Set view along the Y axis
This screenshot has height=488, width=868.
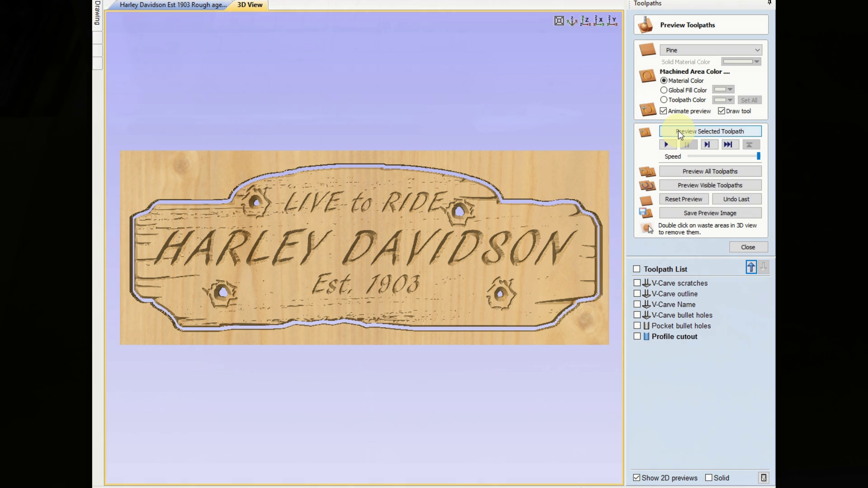click(612, 21)
